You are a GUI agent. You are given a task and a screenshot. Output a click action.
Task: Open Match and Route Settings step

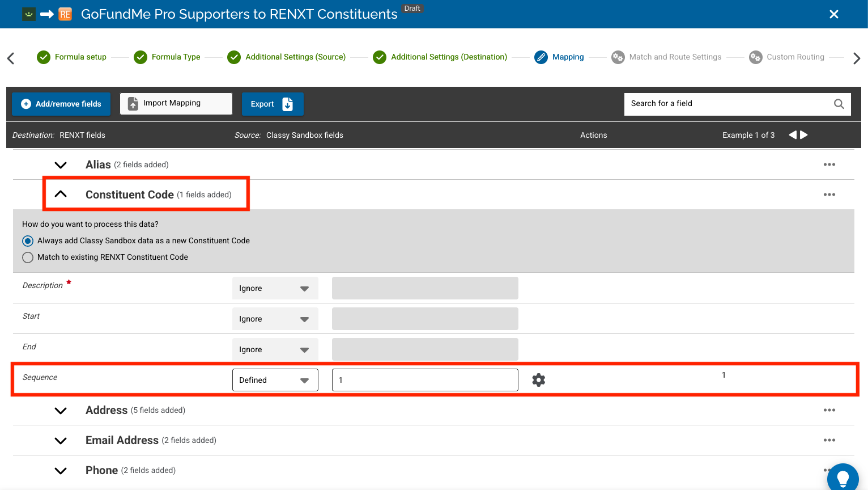point(666,57)
